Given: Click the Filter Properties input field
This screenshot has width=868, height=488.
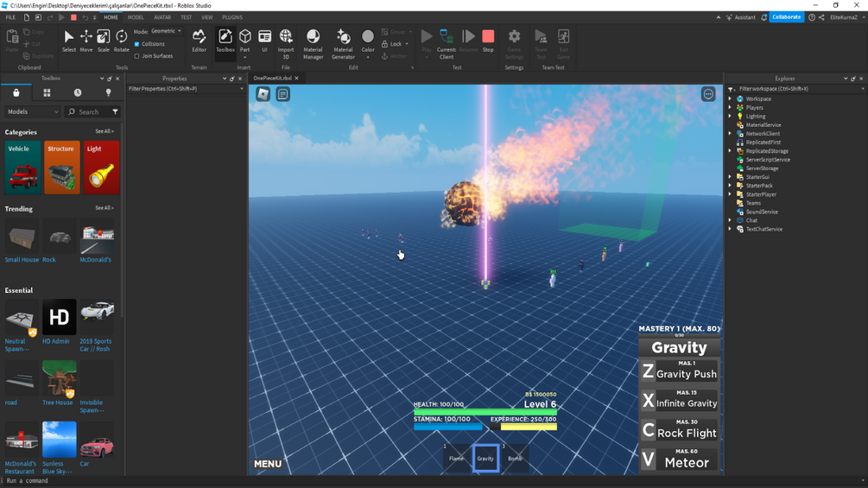Looking at the screenshot, I should (184, 88).
